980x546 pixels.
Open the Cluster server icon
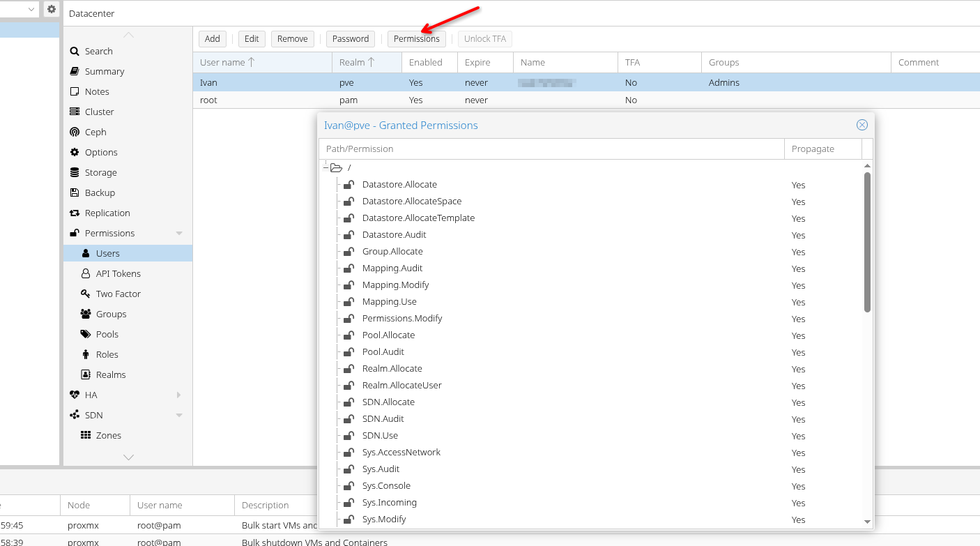pos(75,112)
